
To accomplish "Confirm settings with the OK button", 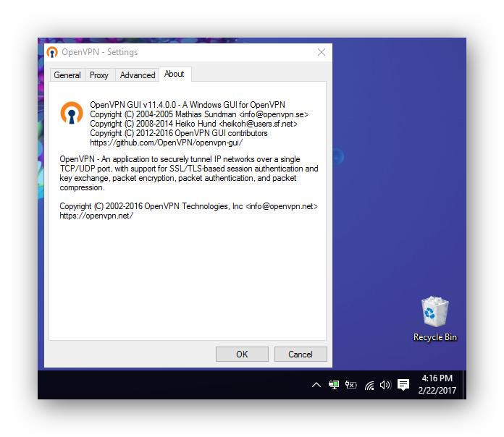I will click(242, 355).
